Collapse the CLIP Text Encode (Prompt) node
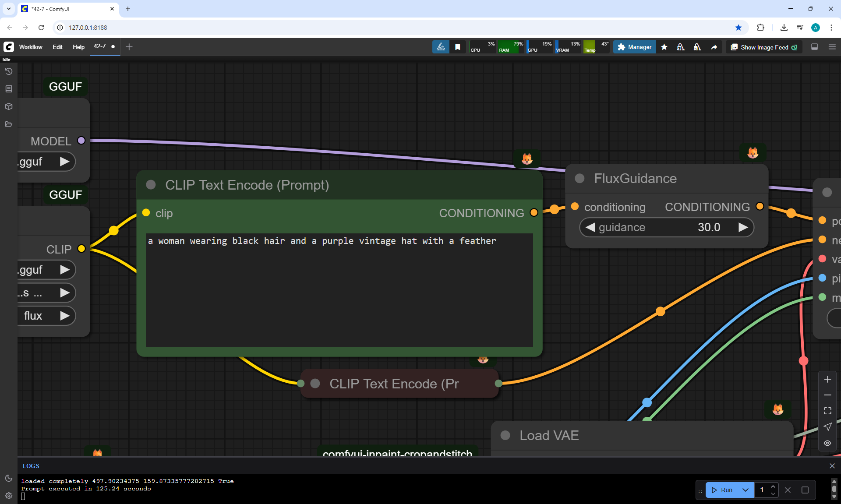 click(x=151, y=185)
